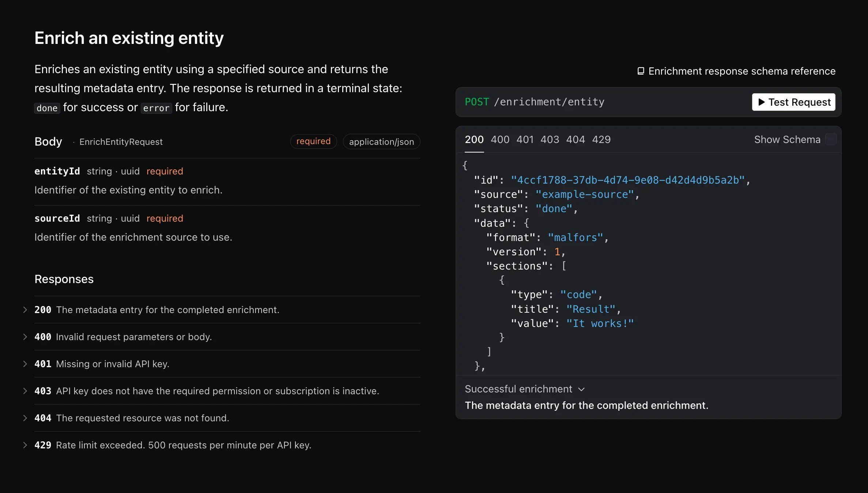Select the 200 response tab

(x=474, y=139)
